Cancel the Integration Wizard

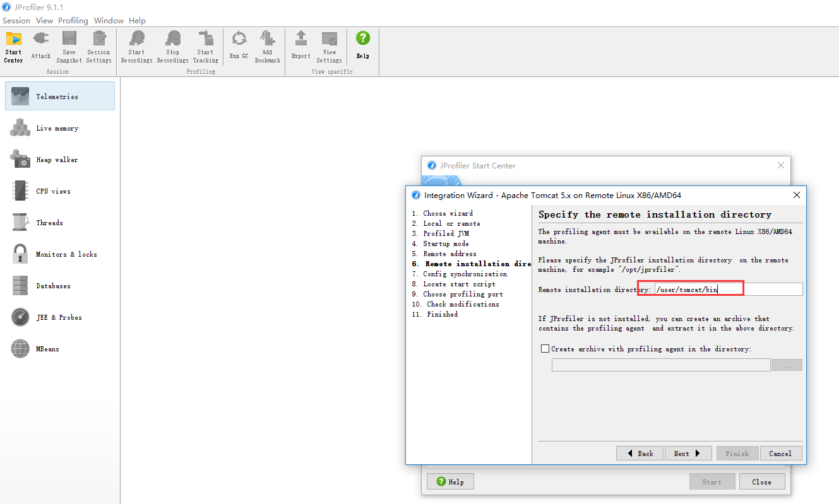coord(780,453)
